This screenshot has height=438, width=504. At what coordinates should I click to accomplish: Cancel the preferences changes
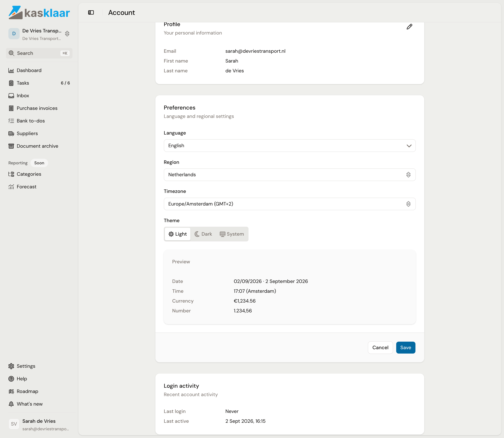click(x=380, y=348)
